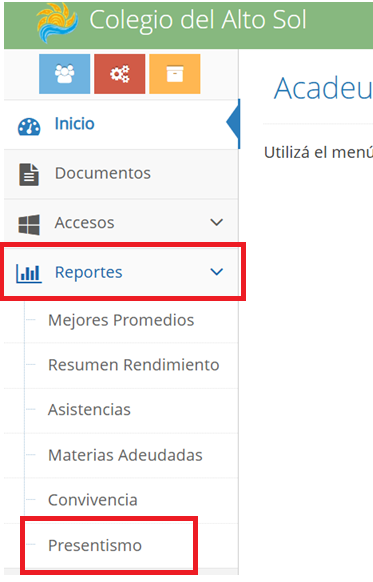Expand the Accesos chevron arrow
The width and height of the screenshot is (373, 582).
tap(217, 222)
